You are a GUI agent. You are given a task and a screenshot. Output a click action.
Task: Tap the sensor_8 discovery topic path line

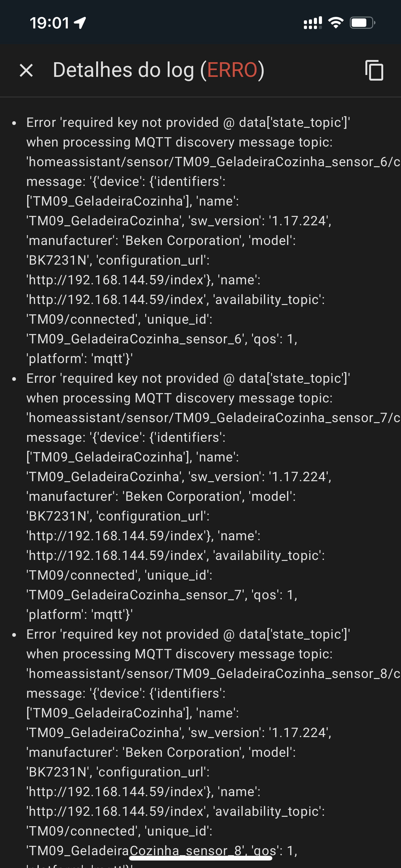tap(214, 673)
